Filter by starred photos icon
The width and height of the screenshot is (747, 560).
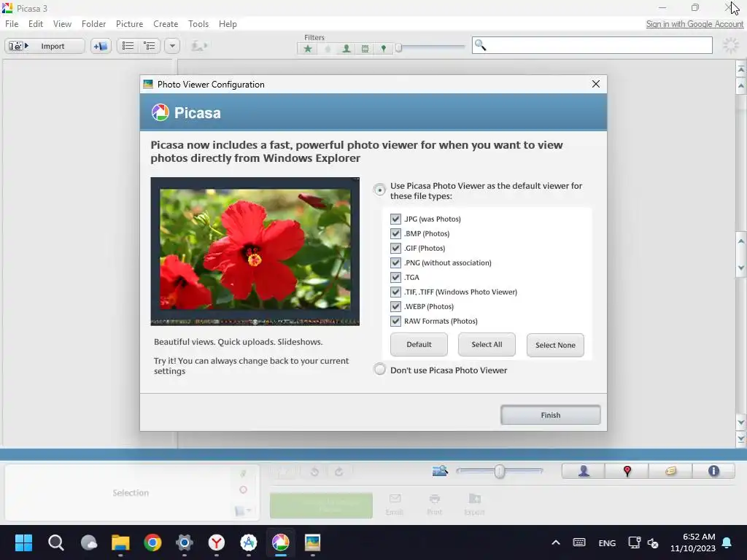coord(308,49)
